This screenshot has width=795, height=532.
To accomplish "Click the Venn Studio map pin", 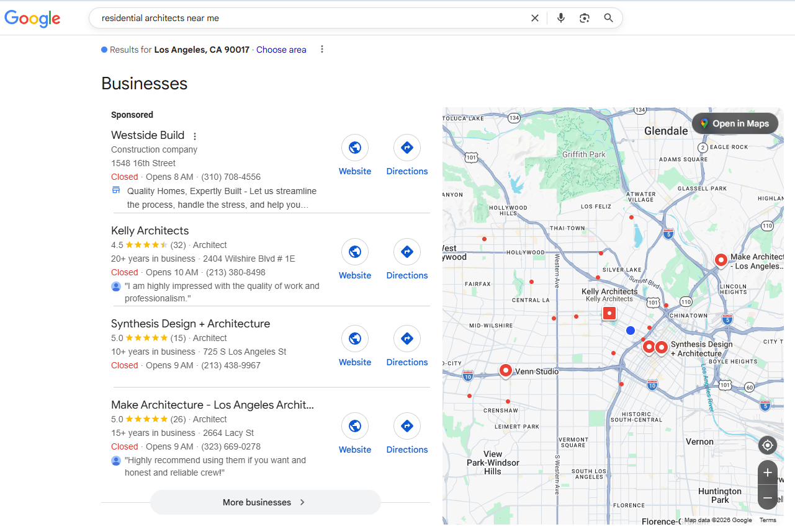I will click(506, 370).
